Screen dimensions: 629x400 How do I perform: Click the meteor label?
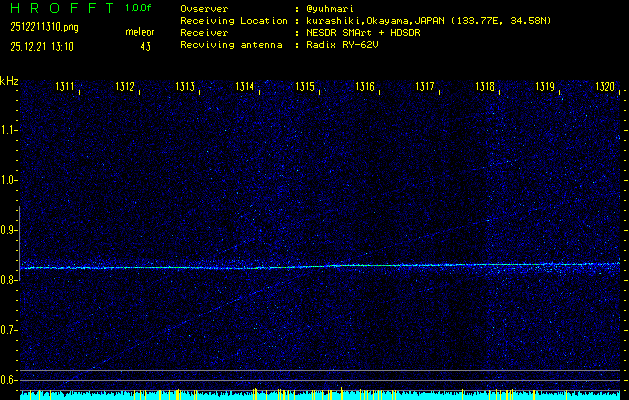pos(140,32)
